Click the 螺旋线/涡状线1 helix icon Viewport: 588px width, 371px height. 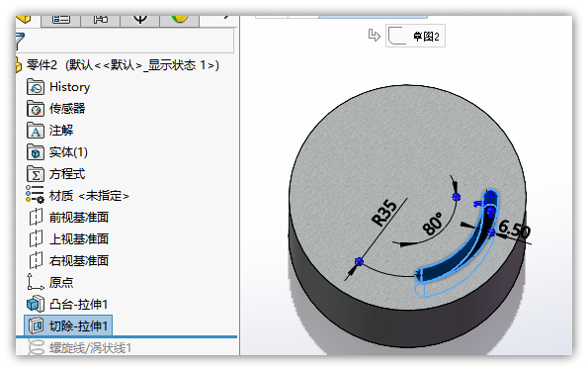(36, 347)
